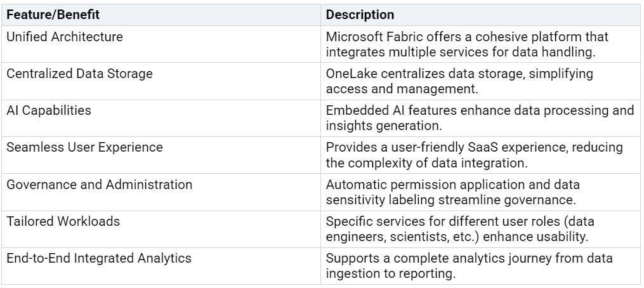Click the Embedded AI features description
This screenshot has width=644, height=288.
pyautogui.click(x=480, y=119)
